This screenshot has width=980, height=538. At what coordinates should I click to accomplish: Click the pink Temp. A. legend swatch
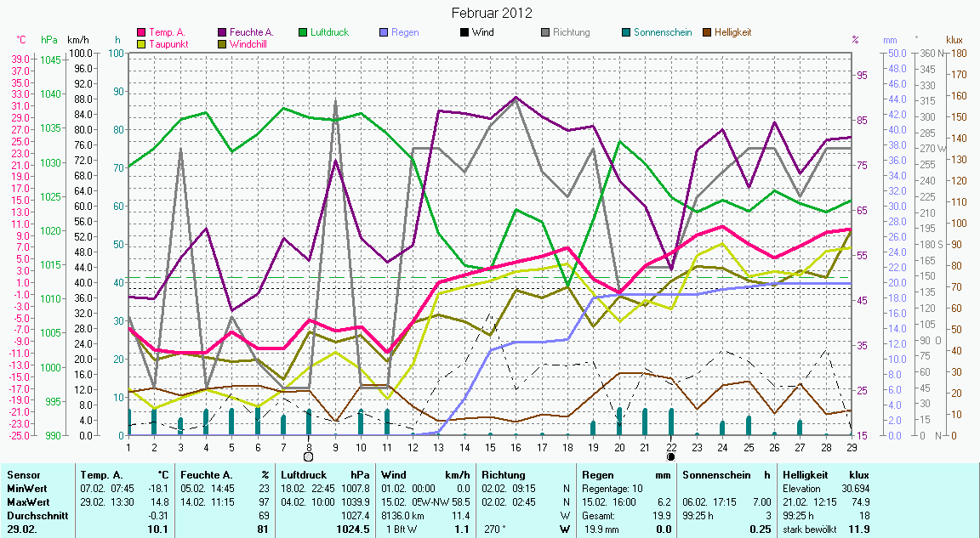pos(141,32)
